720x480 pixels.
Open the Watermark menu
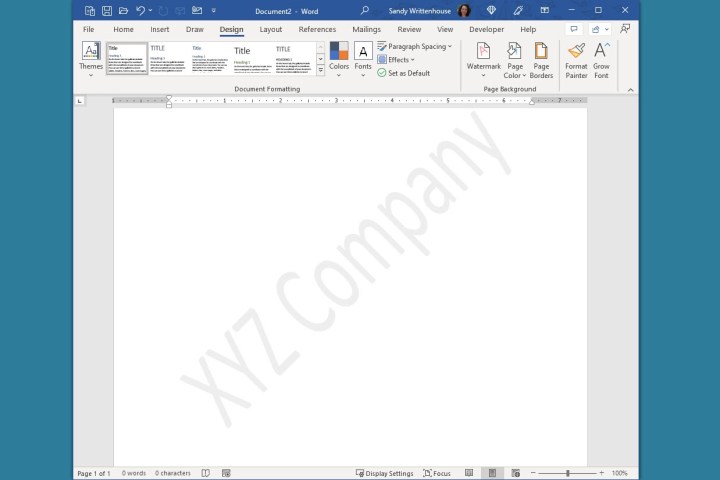pyautogui.click(x=483, y=59)
